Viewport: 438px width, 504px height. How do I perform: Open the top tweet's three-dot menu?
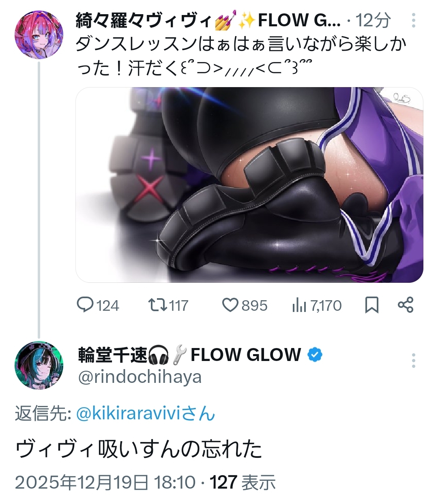pyautogui.click(x=413, y=20)
